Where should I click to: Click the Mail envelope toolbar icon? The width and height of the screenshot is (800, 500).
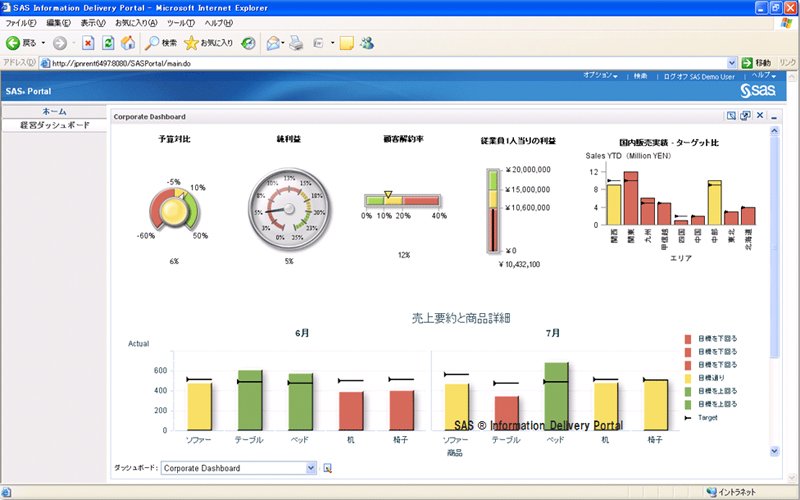[x=273, y=43]
